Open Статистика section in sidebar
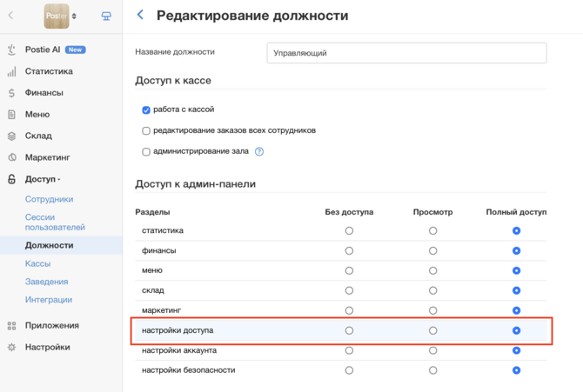The image size is (583, 392). click(49, 71)
